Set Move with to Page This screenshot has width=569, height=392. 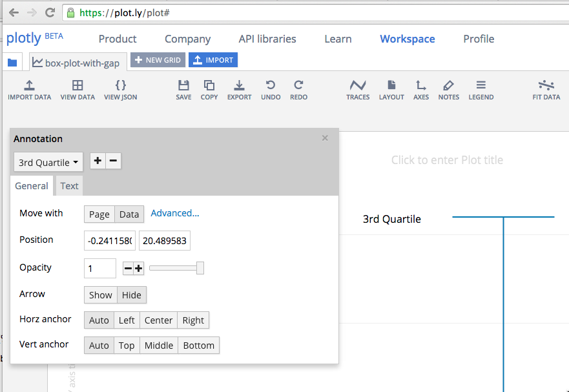pos(99,214)
